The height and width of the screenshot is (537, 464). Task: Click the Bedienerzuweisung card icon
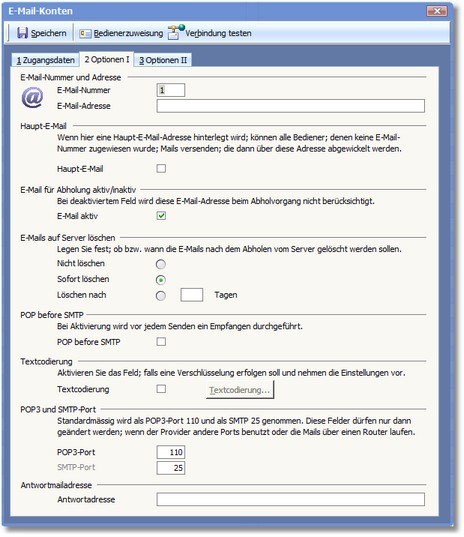click(x=85, y=34)
